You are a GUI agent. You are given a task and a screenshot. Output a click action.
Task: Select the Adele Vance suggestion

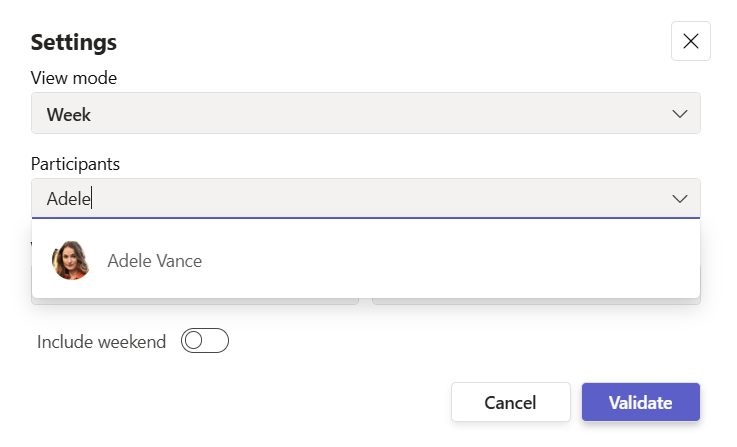tap(365, 261)
